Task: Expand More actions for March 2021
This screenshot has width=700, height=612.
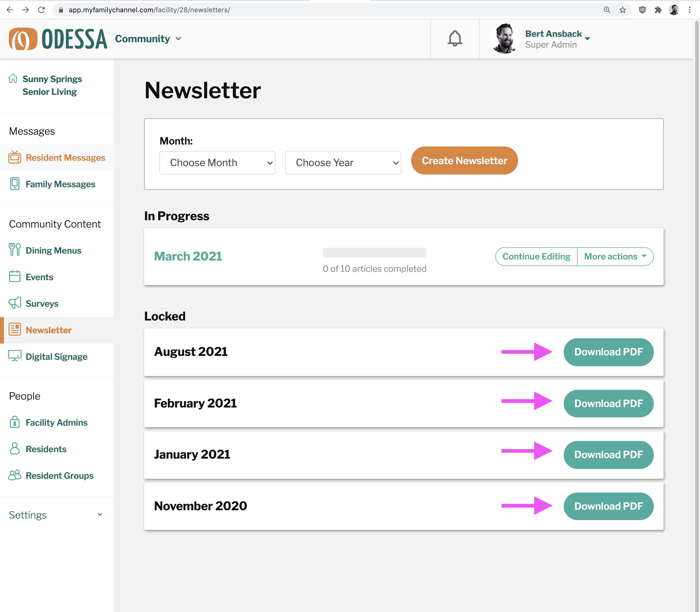Action: (x=615, y=257)
